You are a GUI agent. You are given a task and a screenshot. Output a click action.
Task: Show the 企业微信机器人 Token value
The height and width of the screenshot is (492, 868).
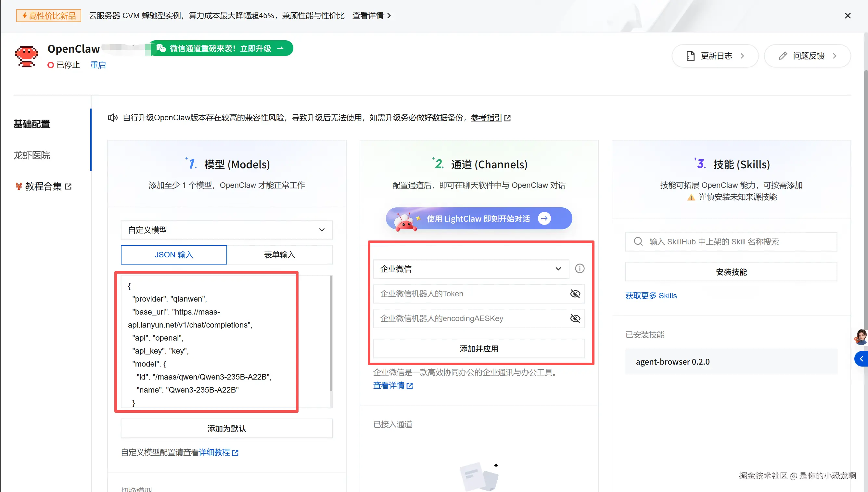pos(575,294)
